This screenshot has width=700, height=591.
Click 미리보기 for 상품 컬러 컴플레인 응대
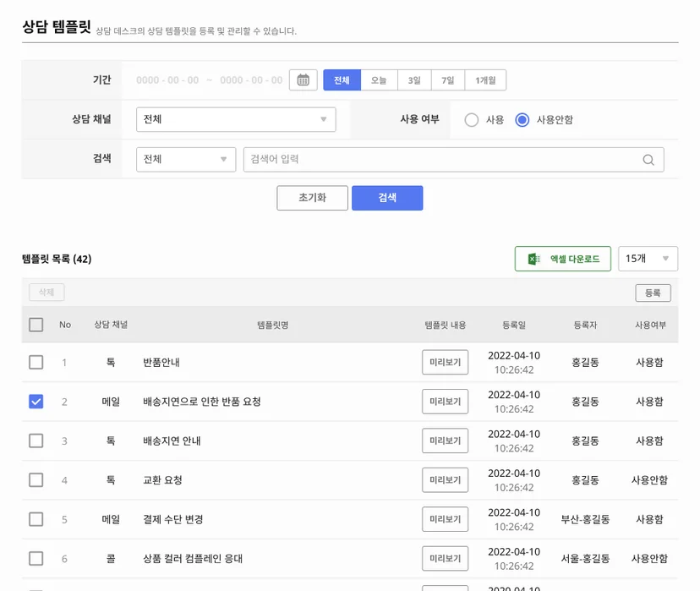(x=445, y=558)
